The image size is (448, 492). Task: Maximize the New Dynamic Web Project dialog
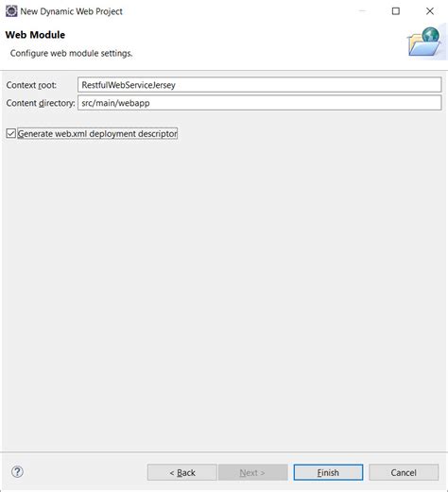tap(396, 11)
